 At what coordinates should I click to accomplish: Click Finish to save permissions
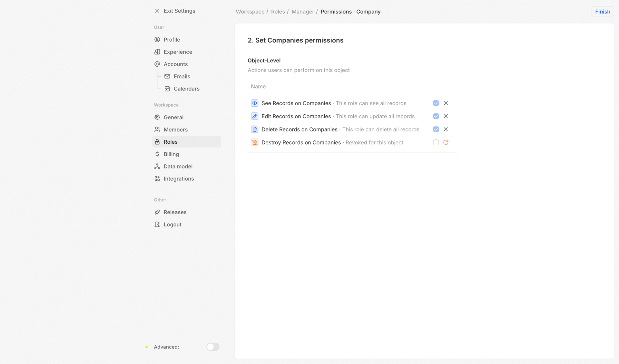[x=602, y=11]
